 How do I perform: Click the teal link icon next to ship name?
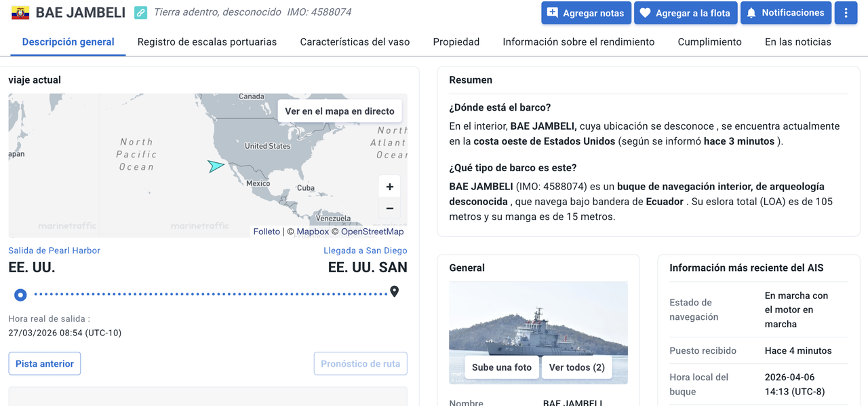(140, 12)
